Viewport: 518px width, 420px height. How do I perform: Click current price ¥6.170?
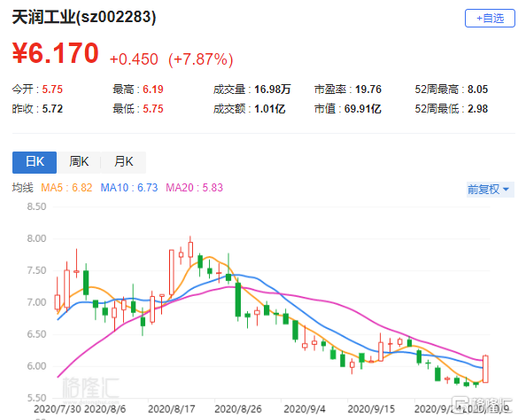pyautogui.click(x=56, y=53)
